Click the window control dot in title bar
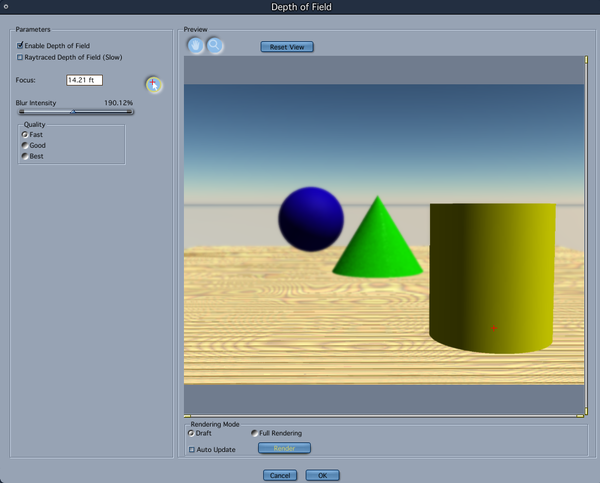This screenshot has width=600, height=483. tap(6, 6)
